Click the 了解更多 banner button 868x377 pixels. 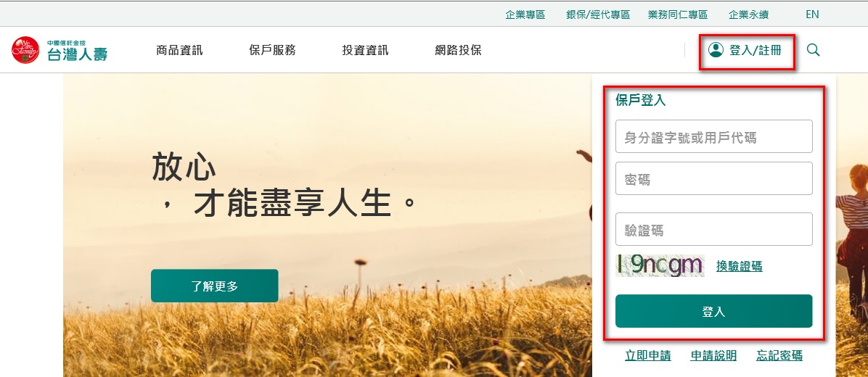pyautogui.click(x=215, y=286)
